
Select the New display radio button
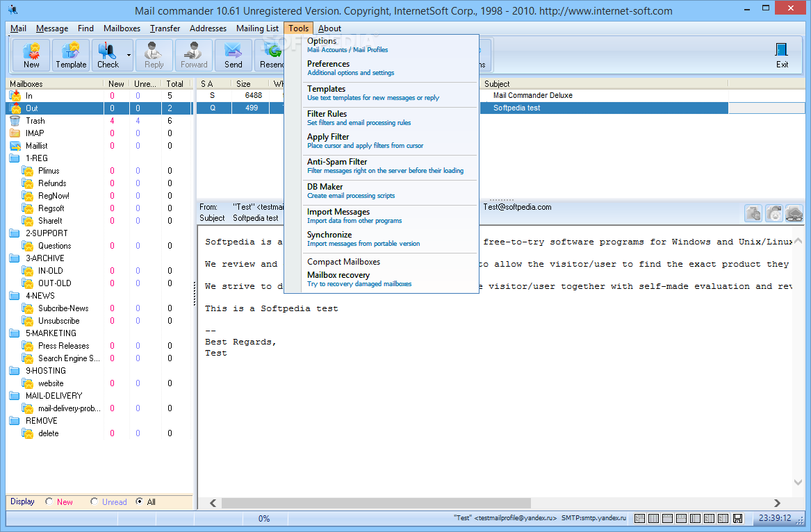click(x=49, y=501)
